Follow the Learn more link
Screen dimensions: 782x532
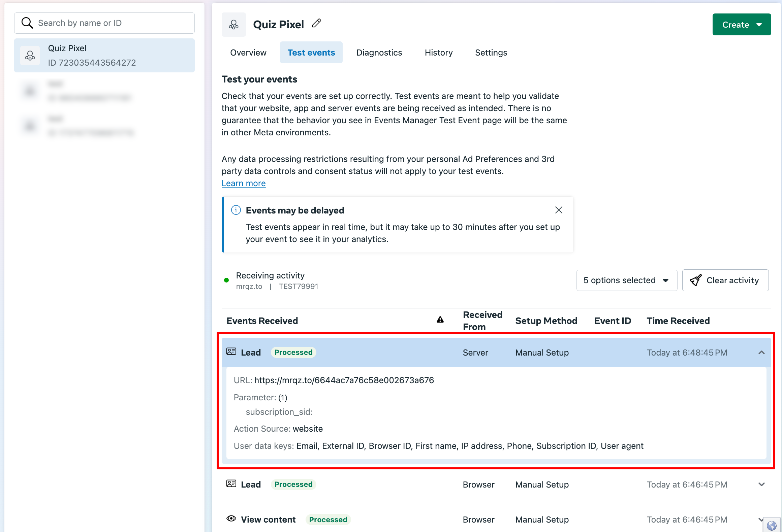coord(244,184)
